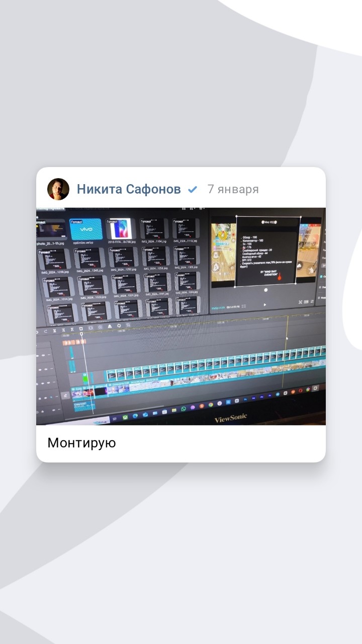Viewport: 362px width, 644px height.
Task: Open Xbox from the Windows taskbar
Action: point(125,418)
